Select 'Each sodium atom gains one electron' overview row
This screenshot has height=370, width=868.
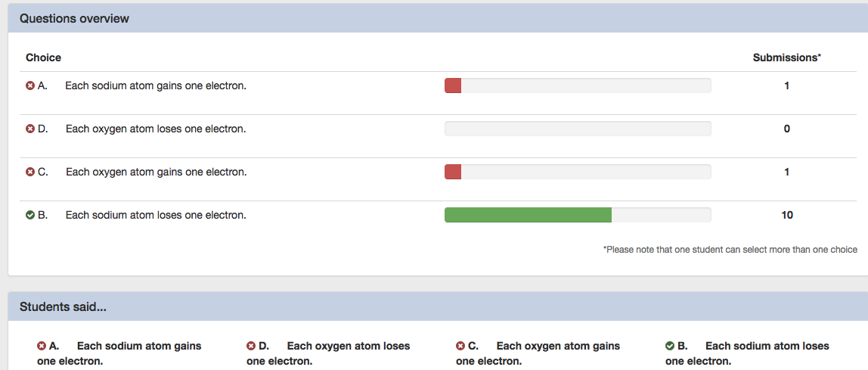(x=156, y=86)
